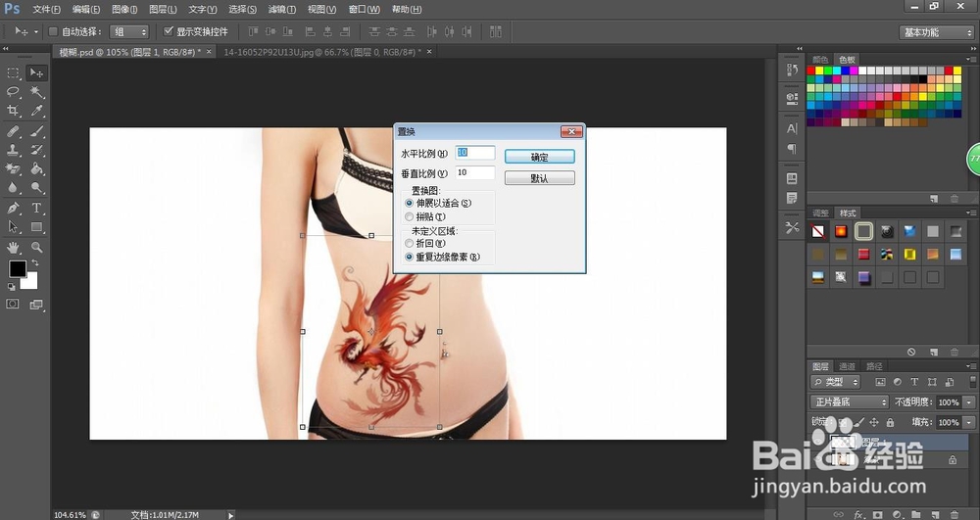Change the screen mode
Viewport: 980px width, 520px height.
tap(37, 305)
